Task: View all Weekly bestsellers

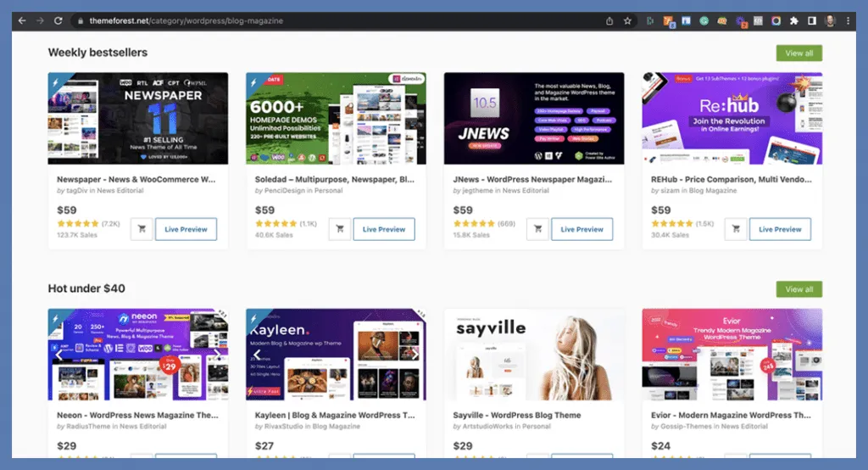Action: (x=798, y=53)
